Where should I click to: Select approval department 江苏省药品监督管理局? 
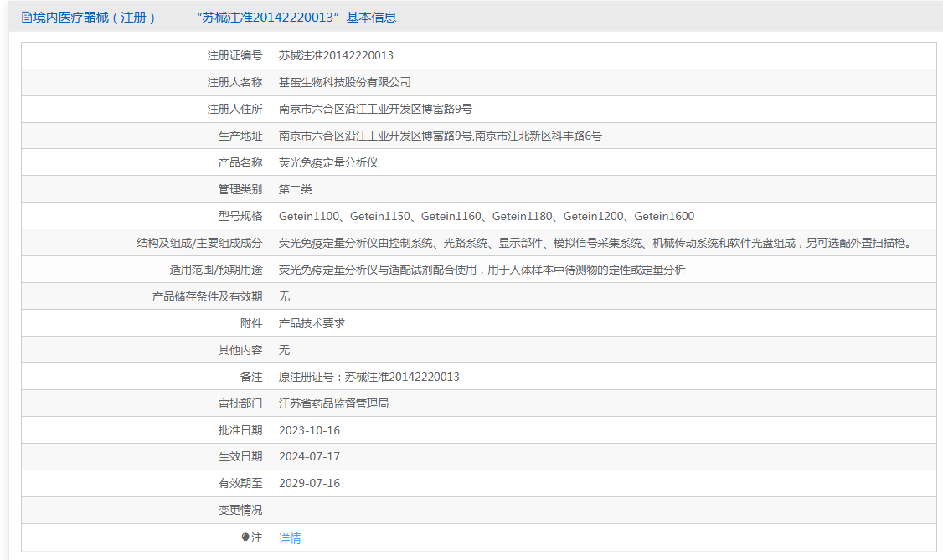click(x=334, y=403)
